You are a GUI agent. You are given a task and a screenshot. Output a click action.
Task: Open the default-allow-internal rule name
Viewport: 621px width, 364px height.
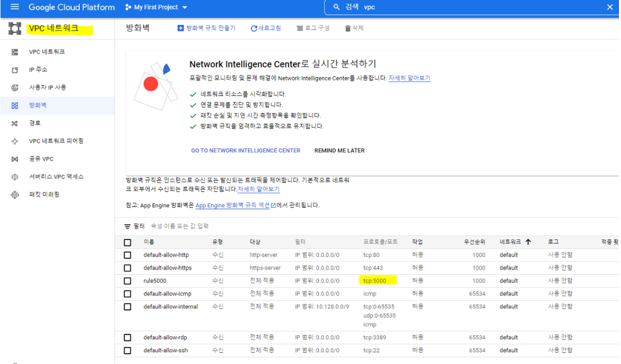[171, 307]
